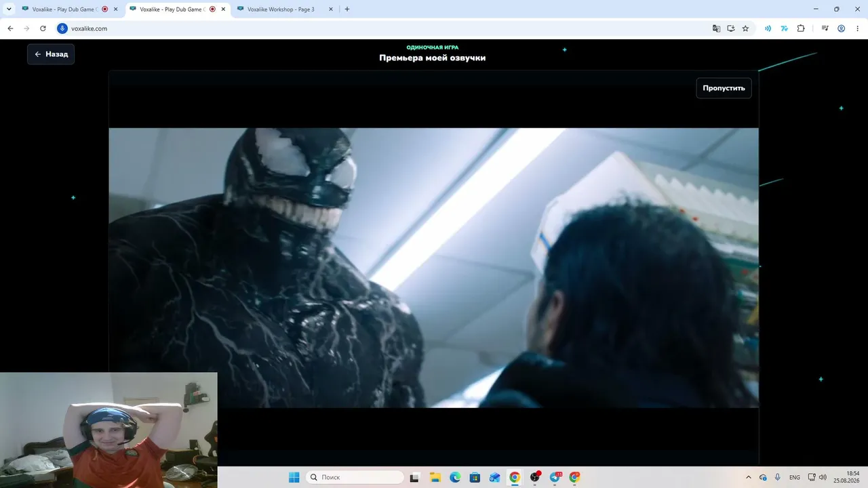Screen dimensions: 868x488
Task: Open network and volume quick settings
Action: (x=817, y=477)
